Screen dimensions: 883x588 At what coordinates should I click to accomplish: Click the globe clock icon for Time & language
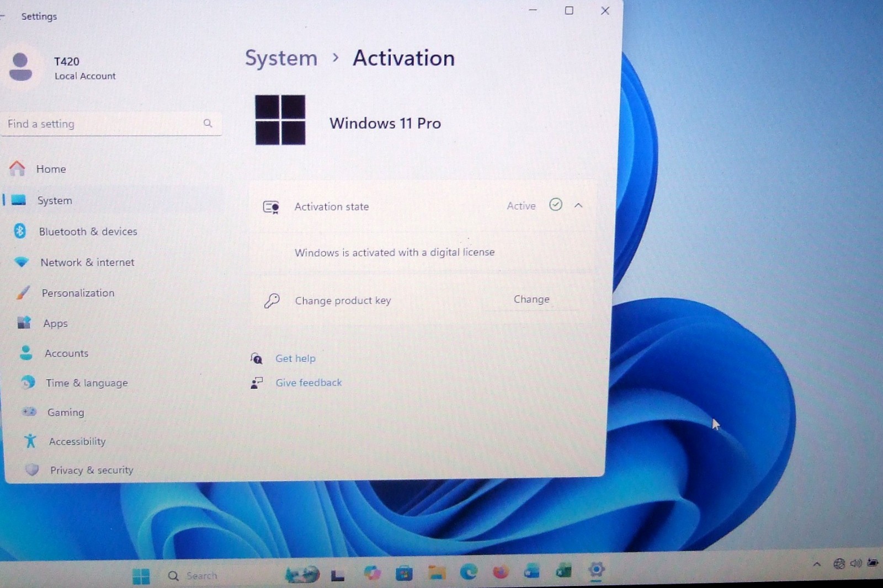[x=28, y=382]
